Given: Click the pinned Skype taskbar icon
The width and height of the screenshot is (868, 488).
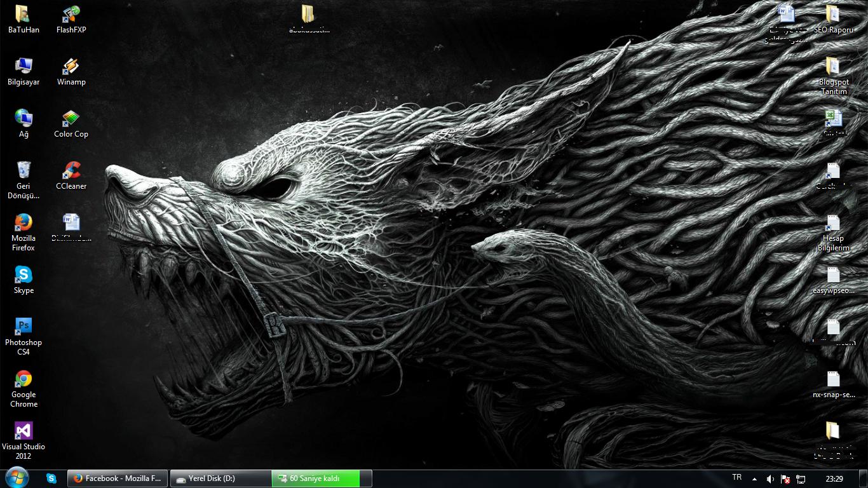Looking at the screenshot, I should [51, 478].
